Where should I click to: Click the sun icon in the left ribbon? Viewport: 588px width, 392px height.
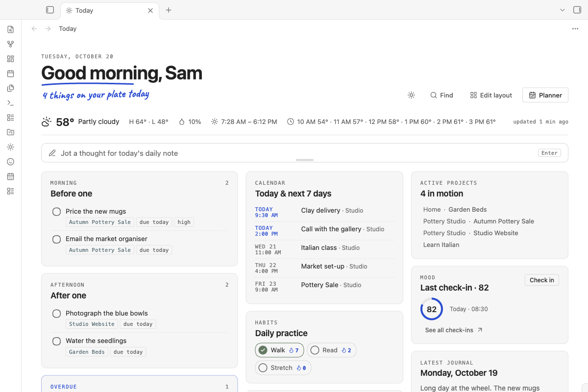[11, 147]
